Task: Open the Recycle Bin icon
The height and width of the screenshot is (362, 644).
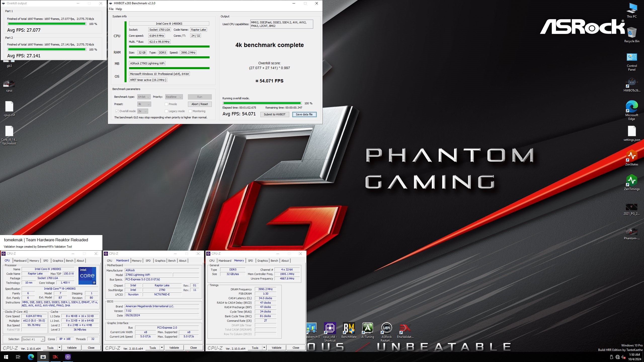Action: point(632,35)
